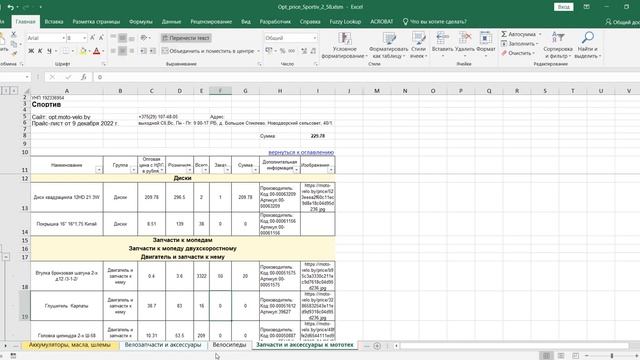Switch to the Велосипеды sheet tab

pos(229,345)
